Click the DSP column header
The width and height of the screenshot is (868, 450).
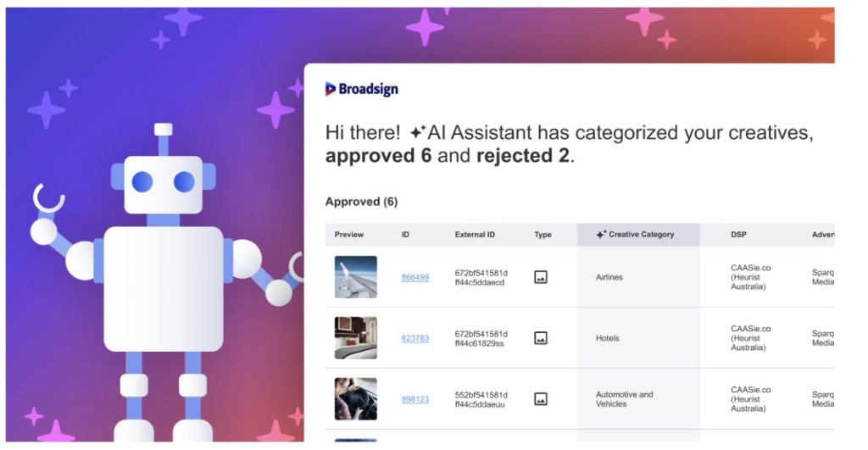tap(738, 235)
